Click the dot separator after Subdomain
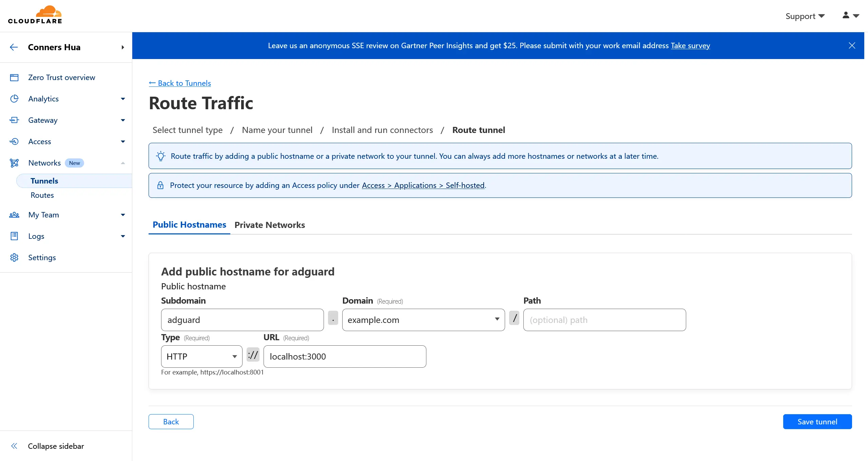This screenshot has width=868, height=461. (333, 318)
